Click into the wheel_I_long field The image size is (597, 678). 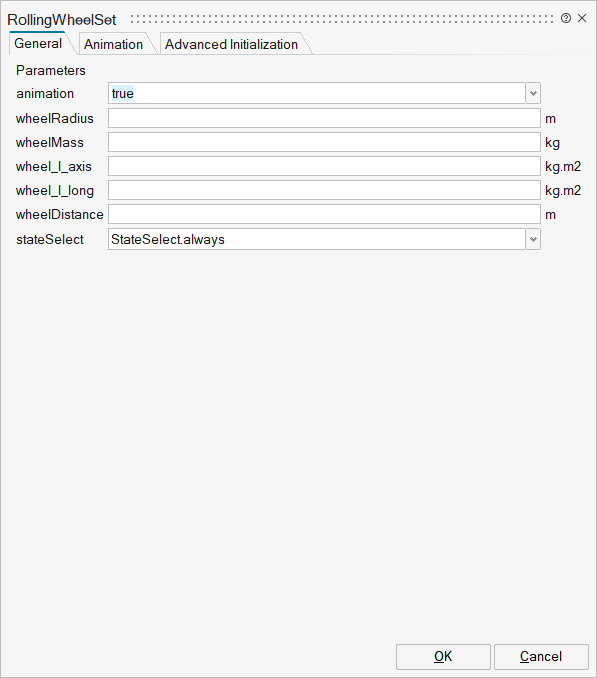[x=324, y=190]
